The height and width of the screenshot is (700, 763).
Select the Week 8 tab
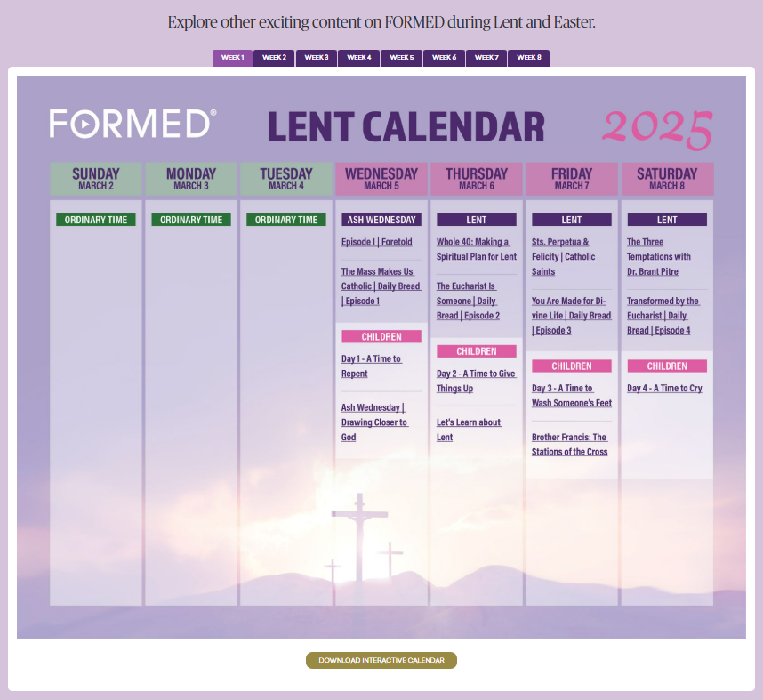(529, 58)
